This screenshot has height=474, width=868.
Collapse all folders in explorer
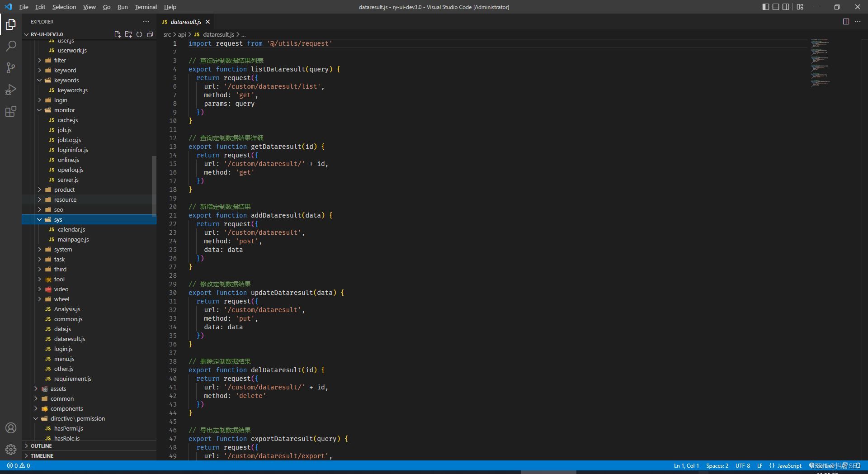(150, 34)
